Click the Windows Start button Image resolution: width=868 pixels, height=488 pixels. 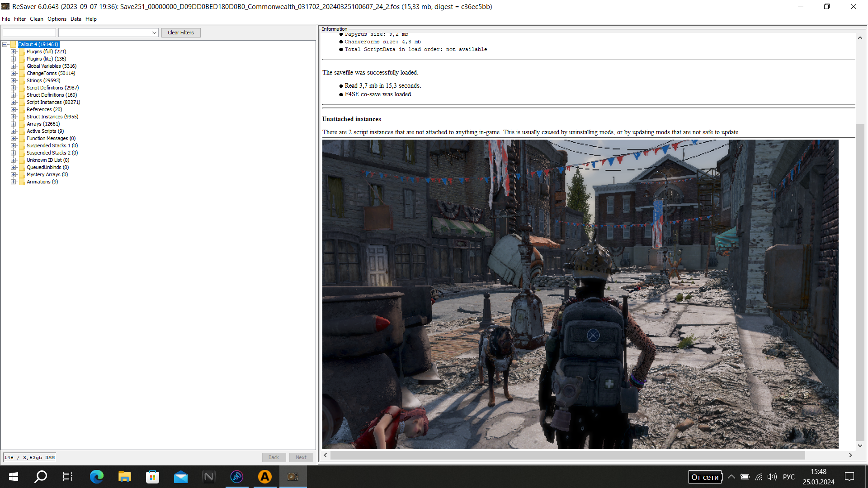13,477
